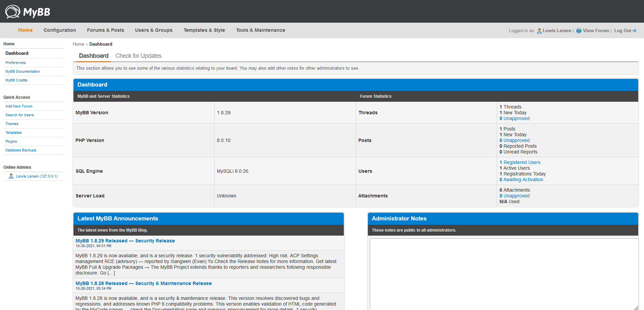This screenshot has width=644, height=310.
Task: Grab the notes textarea resize handle
Action: pyautogui.click(x=636, y=308)
